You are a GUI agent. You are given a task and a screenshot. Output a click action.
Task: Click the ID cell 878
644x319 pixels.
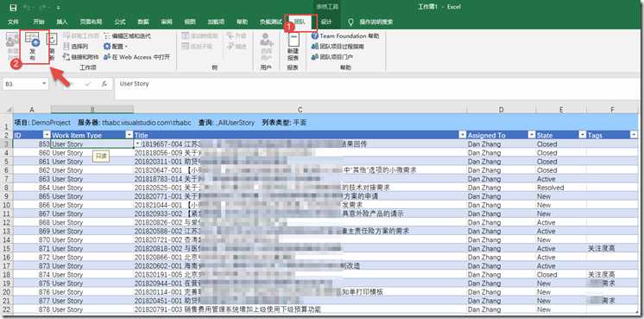[x=32, y=309]
